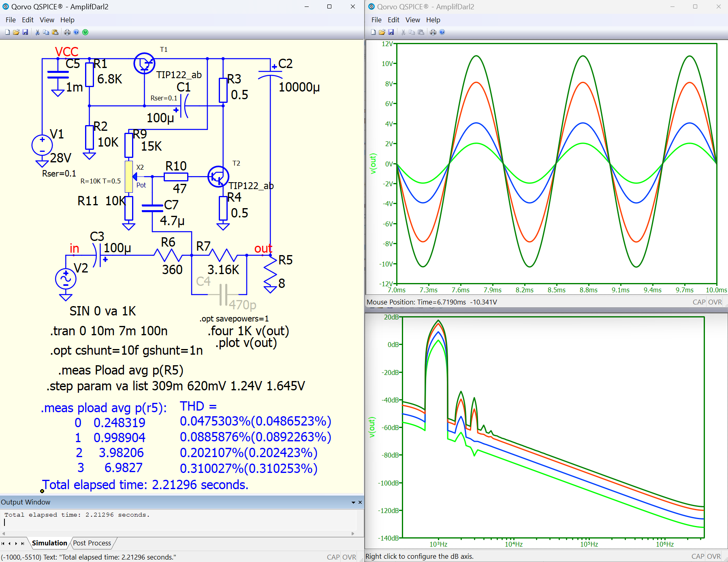Select AC source V2 symbol
728x562 pixels.
click(66, 279)
